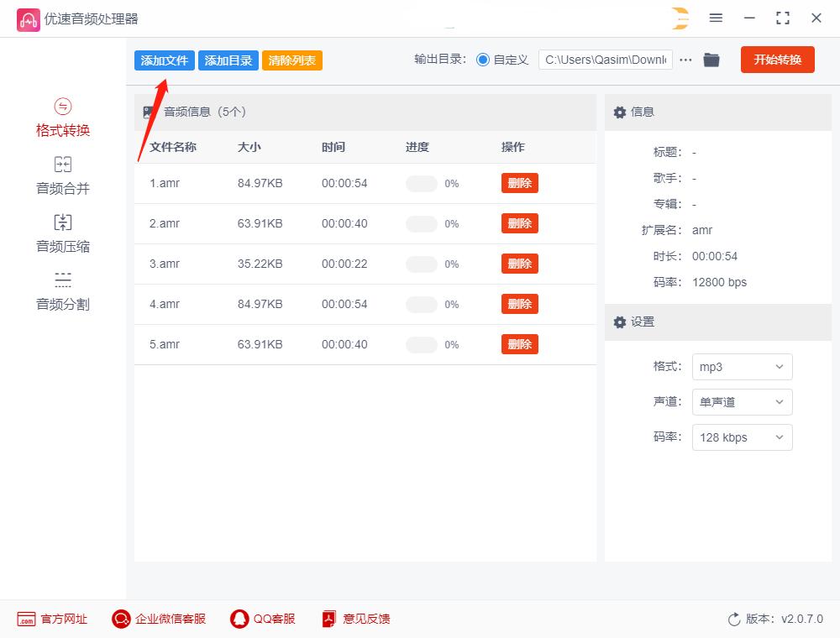Open the 音频分割 audio split tool
840x638 pixels.
(x=62, y=290)
